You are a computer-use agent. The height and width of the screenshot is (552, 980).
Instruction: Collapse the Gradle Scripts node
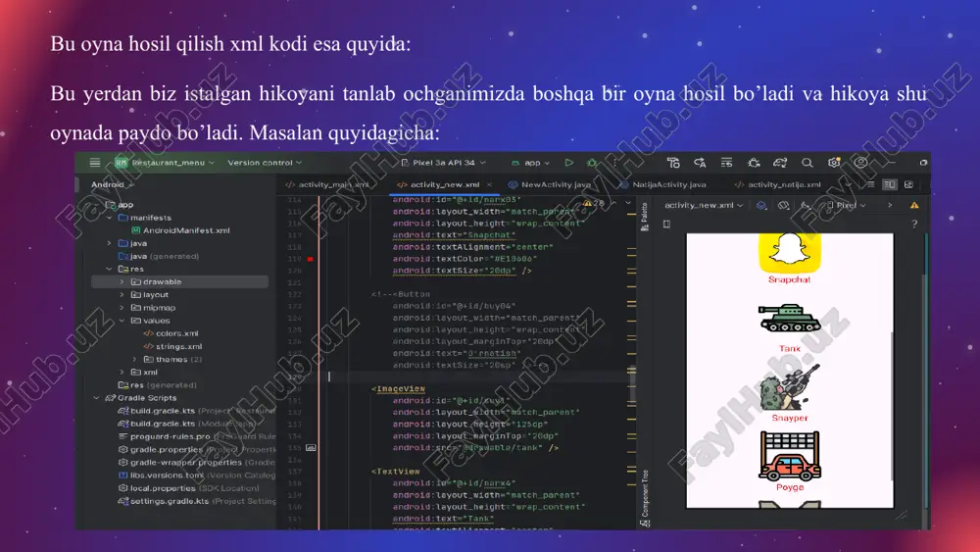tap(97, 398)
